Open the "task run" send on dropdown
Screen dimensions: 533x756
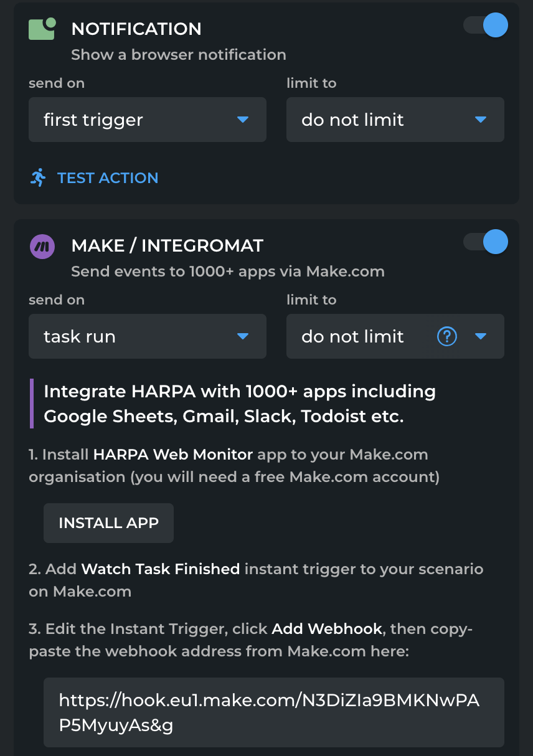tap(148, 336)
